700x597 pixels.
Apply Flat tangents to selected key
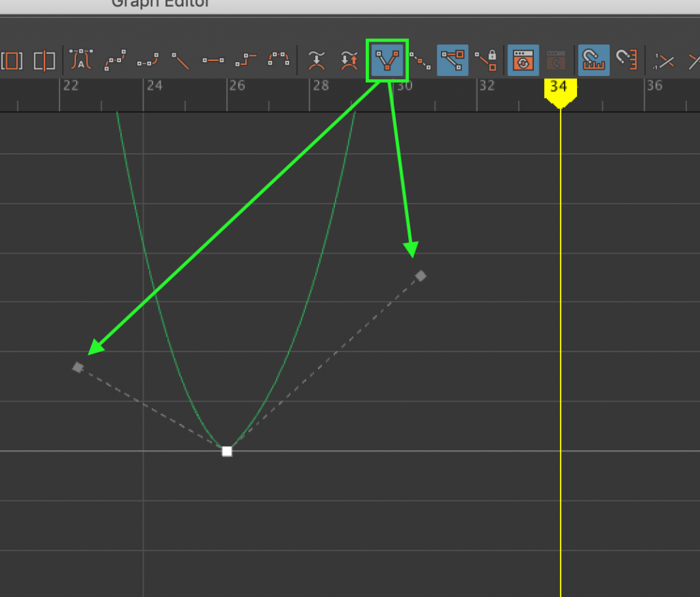213,60
